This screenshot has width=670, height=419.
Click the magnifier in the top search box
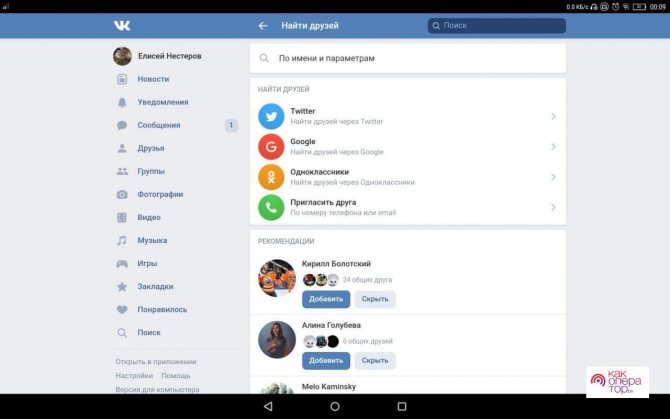click(x=436, y=26)
